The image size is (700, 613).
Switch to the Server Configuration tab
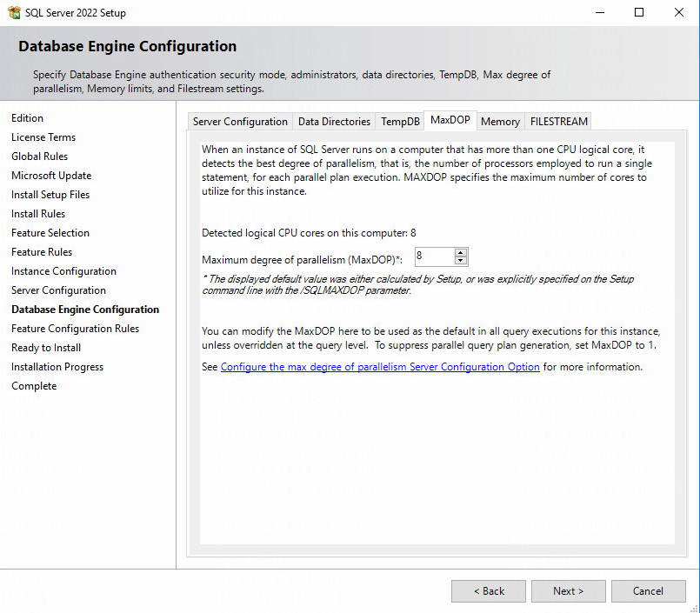coord(240,122)
